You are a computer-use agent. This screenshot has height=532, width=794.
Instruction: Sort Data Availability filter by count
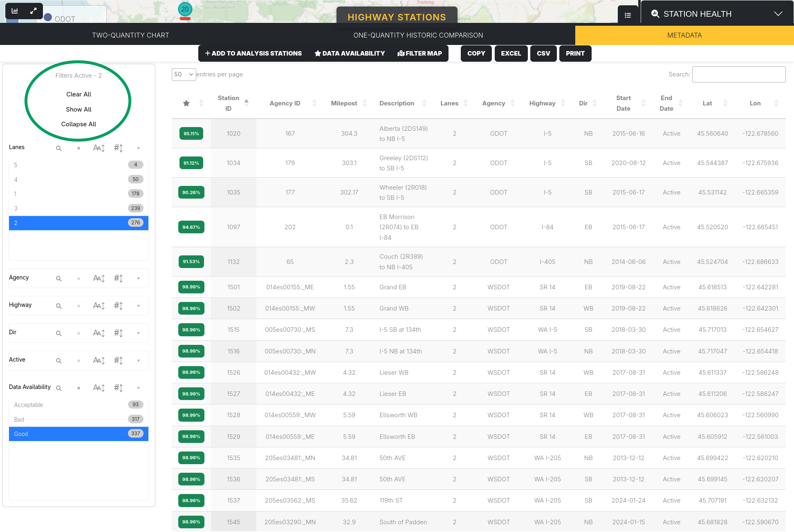tap(119, 388)
